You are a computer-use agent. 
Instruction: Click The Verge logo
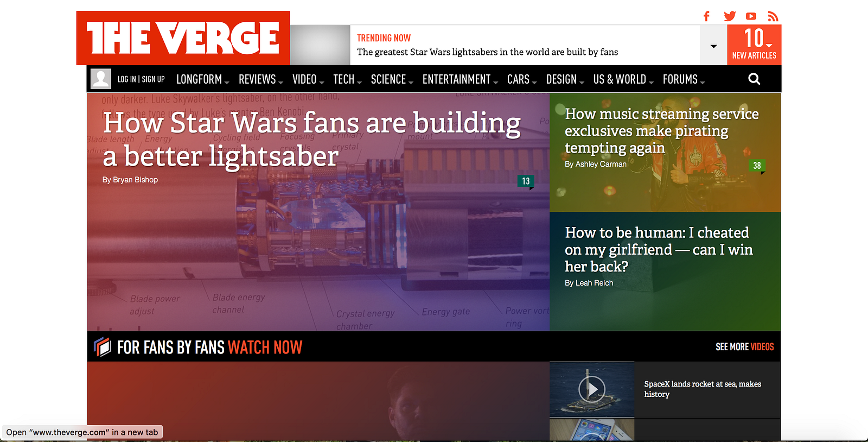183,38
